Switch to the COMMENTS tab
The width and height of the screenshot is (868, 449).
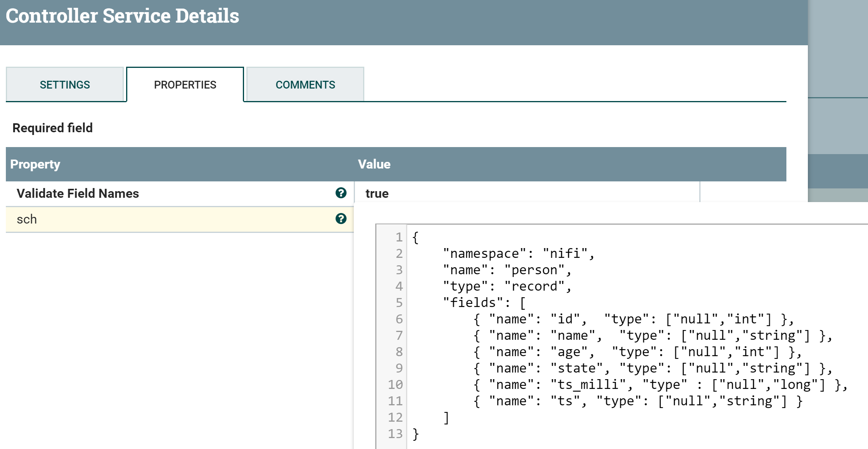click(x=306, y=84)
